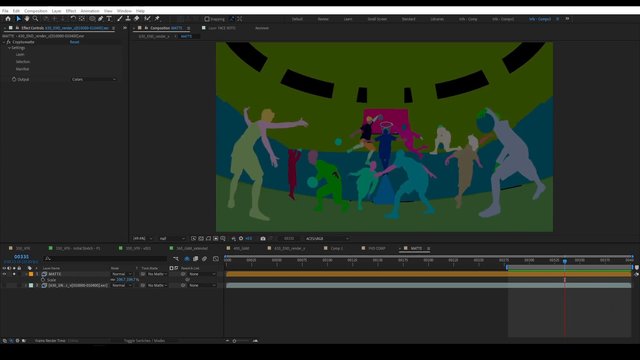Select the Puppet Pin tool
The height and width of the screenshot is (360, 640).
pos(157,19)
